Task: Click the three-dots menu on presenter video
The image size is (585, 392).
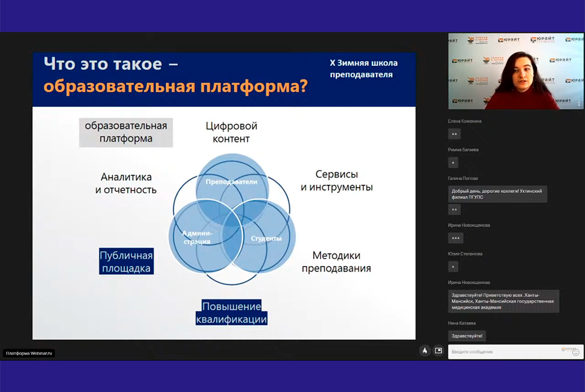Action: pos(579,103)
